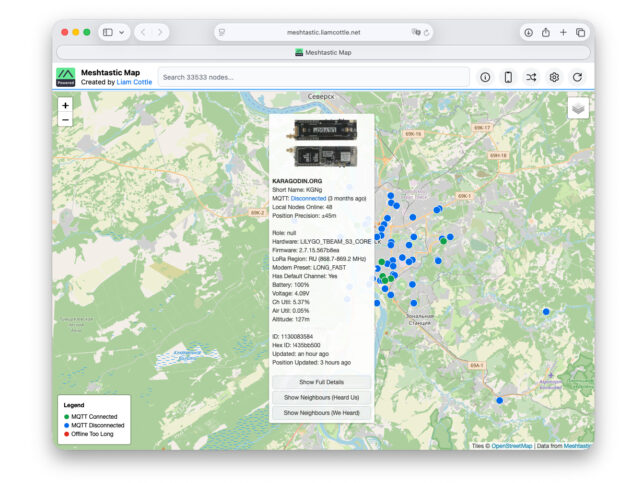644x483 pixels.
Task: Open the info icon in Meshtastic header
Action: (485, 77)
